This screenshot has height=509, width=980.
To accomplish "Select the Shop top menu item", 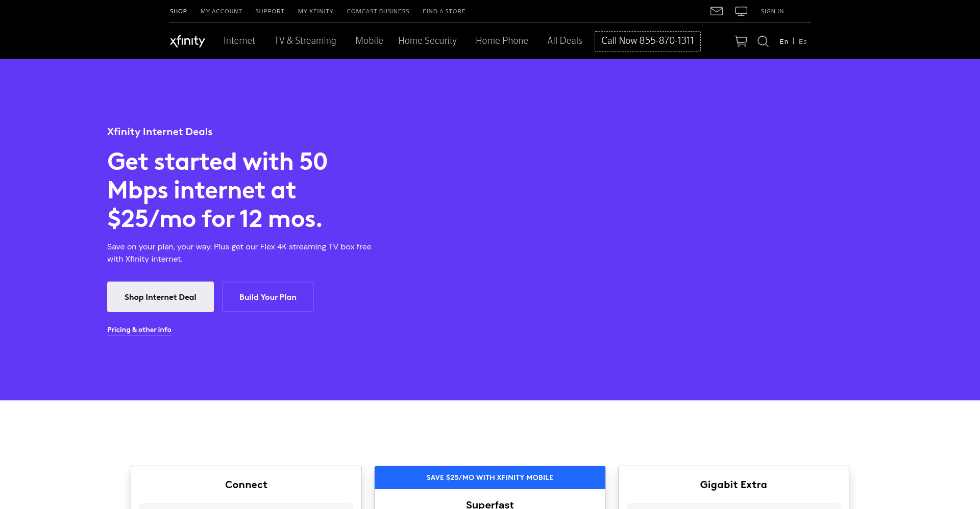I will click(178, 11).
